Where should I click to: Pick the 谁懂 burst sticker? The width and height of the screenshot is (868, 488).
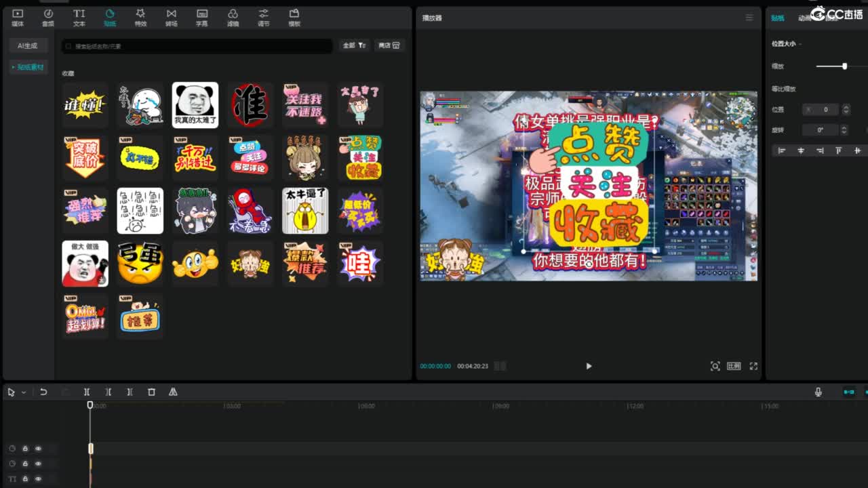85,105
